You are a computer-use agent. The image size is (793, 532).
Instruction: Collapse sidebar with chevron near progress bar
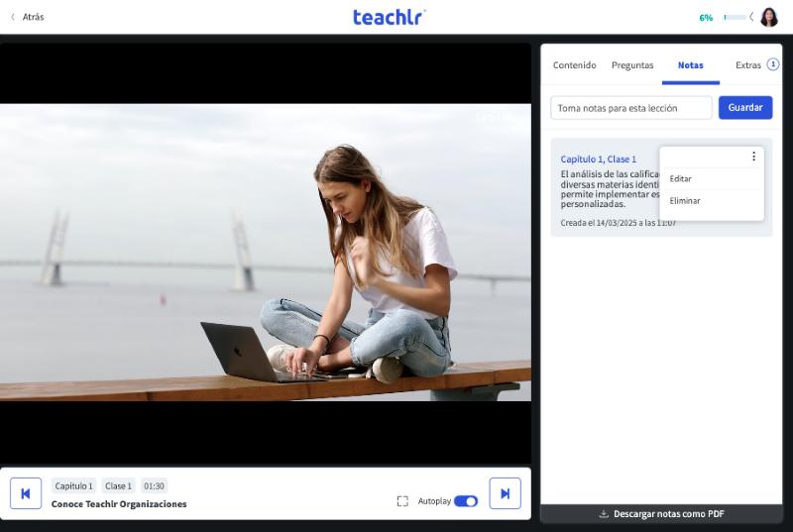[x=751, y=17]
